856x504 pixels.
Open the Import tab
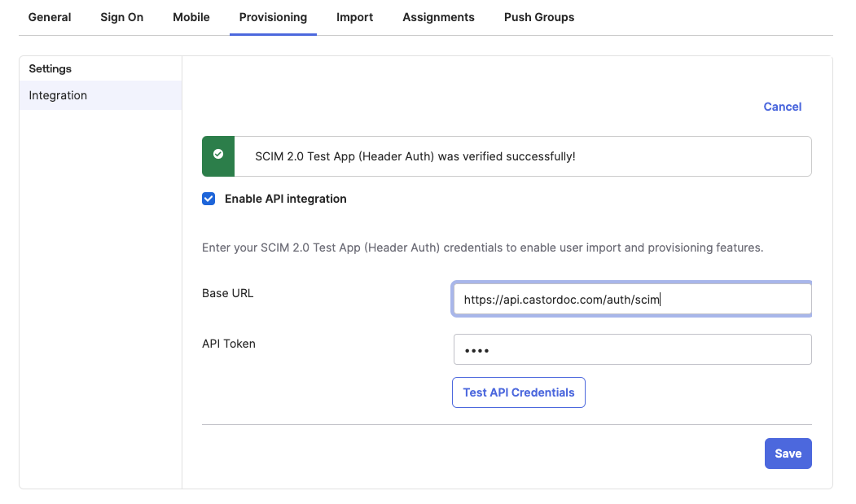point(354,17)
